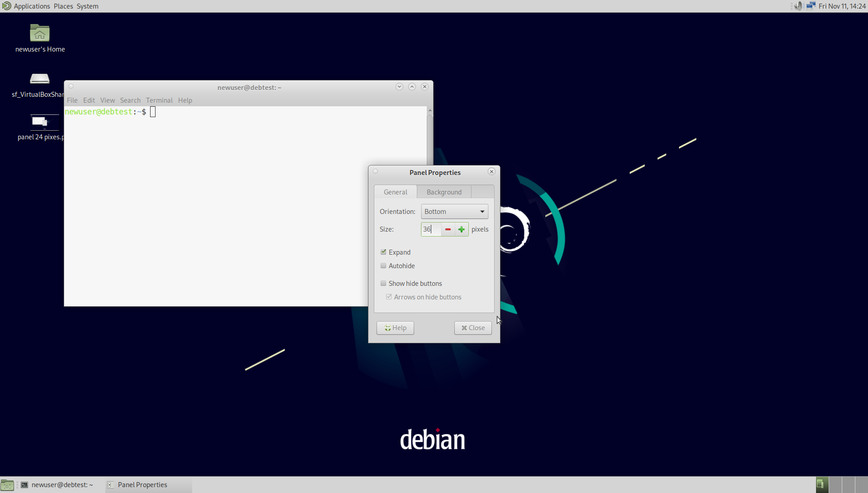This screenshot has width=868, height=493.
Task: Open the network connection icon in top panel
Action: (811, 6)
